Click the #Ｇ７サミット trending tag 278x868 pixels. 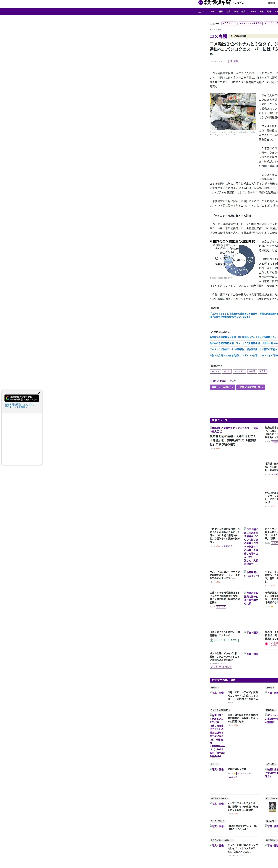(x=229, y=23)
